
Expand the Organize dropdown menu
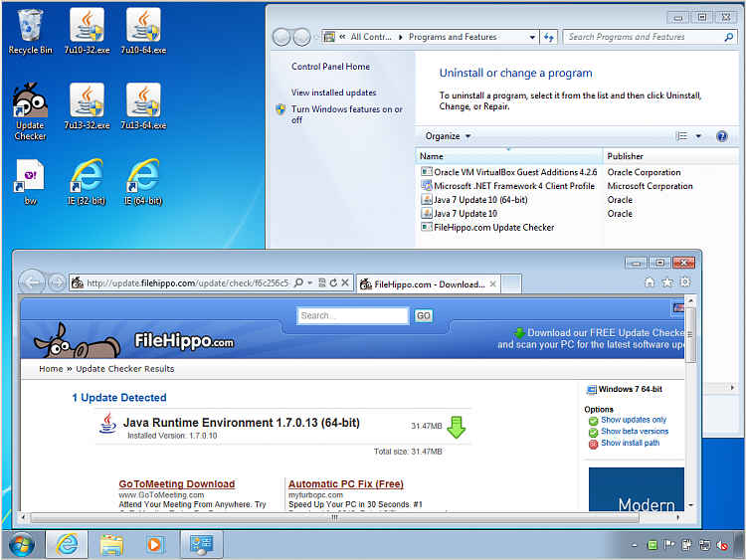(x=448, y=136)
